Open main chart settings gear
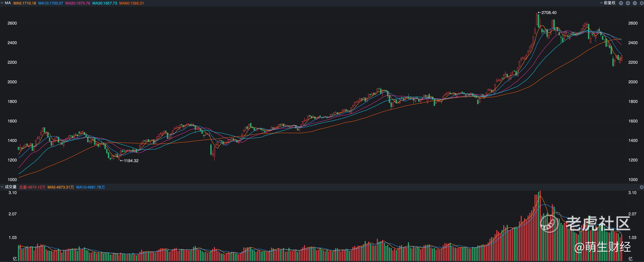This screenshot has height=262, width=644. (x=642, y=3)
